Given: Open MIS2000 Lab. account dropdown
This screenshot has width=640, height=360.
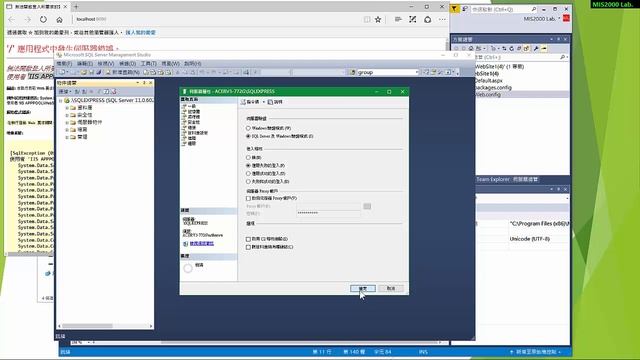Looking at the screenshot, I should point(559,19).
